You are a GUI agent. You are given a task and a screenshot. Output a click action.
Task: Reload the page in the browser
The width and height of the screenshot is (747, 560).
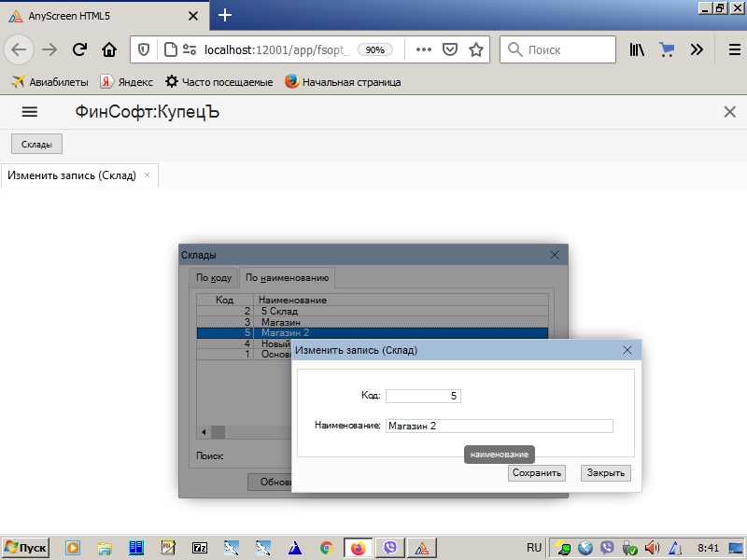tap(79, 49)
